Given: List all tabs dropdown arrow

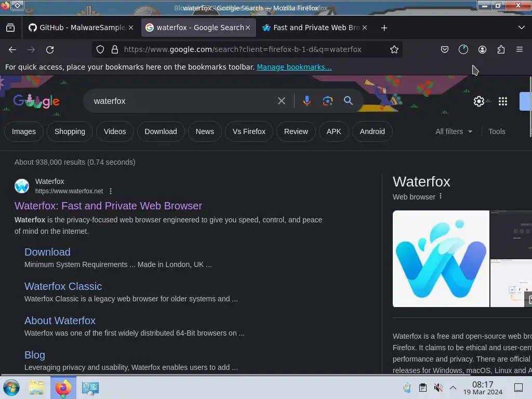Looking at the screenshot, I should tap(521, 28).
